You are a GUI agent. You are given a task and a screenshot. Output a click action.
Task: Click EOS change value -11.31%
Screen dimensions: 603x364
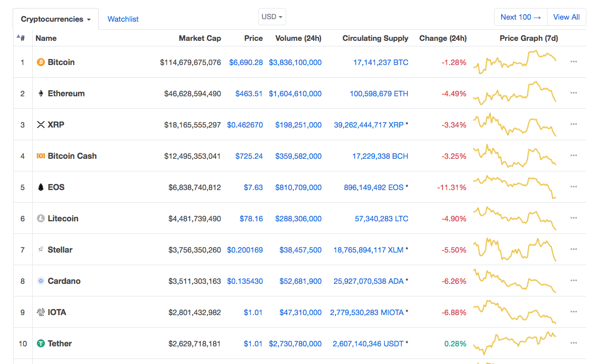click(452, 188)
